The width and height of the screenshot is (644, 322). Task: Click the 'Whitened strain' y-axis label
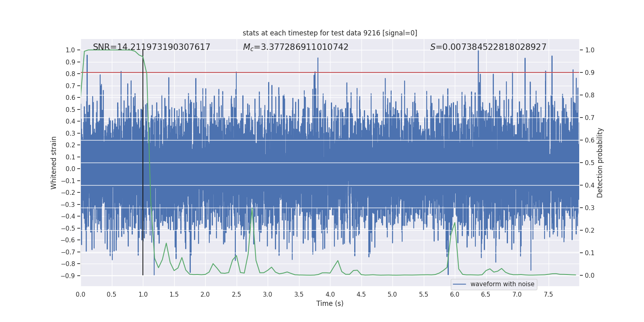[x=54, y=163]
